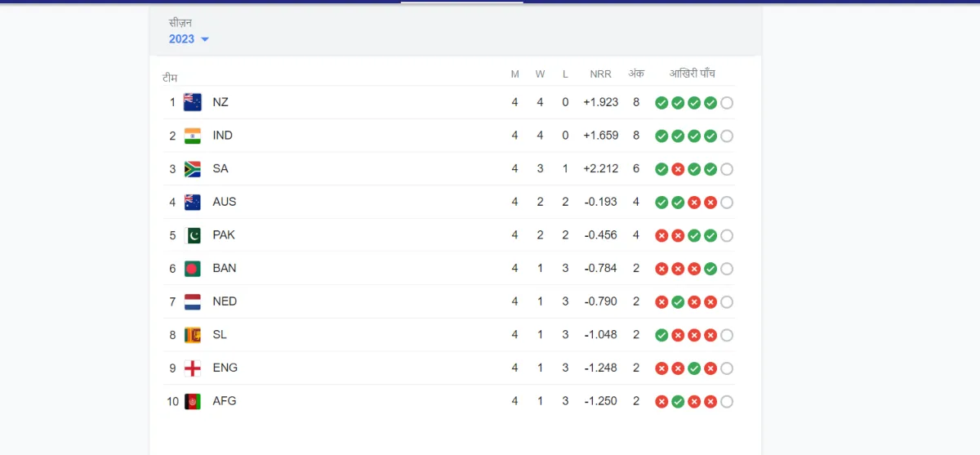The width and height of the screenshot is (980, 455).
Task: Open the PAK team name
Action: point(224,234)
